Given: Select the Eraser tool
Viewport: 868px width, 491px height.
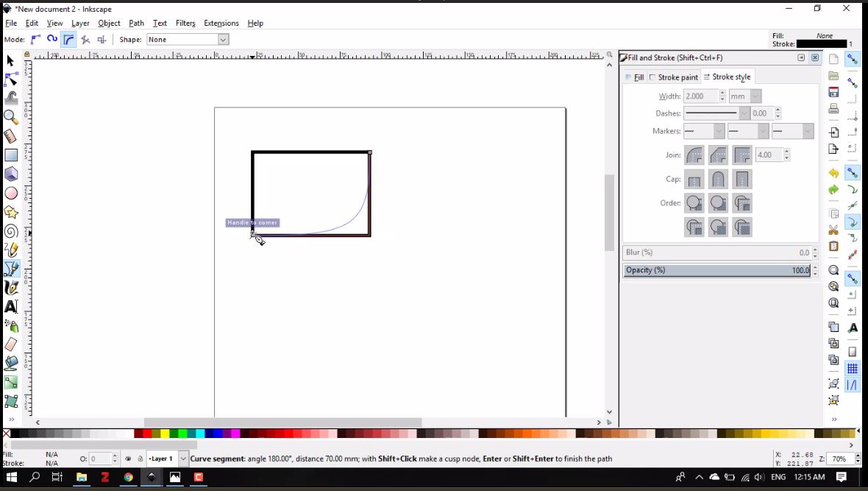Looking at the screenshot, I should coord(10,345).
